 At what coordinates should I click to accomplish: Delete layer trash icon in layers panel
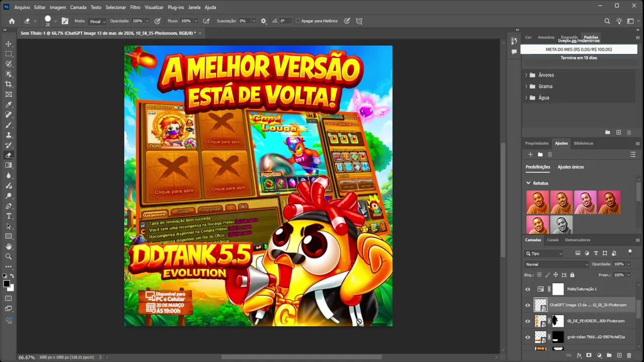(629, 355)
